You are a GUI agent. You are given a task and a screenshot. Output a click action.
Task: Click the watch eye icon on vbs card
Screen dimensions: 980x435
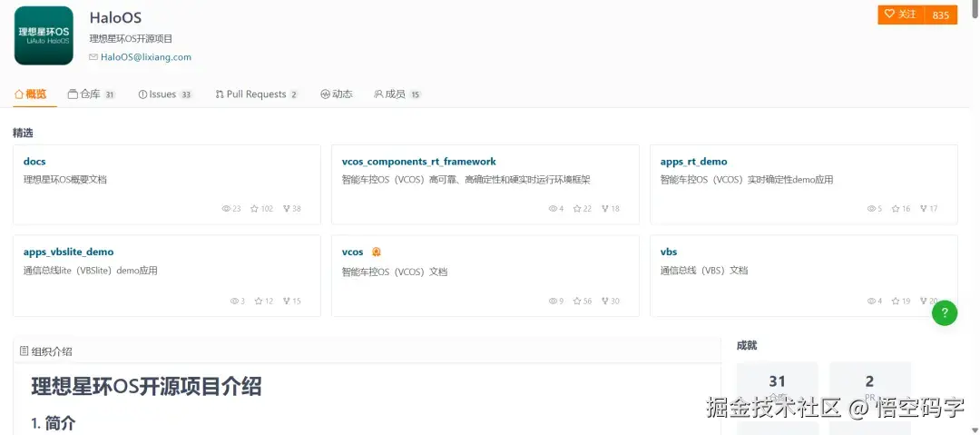click(871, 302)
